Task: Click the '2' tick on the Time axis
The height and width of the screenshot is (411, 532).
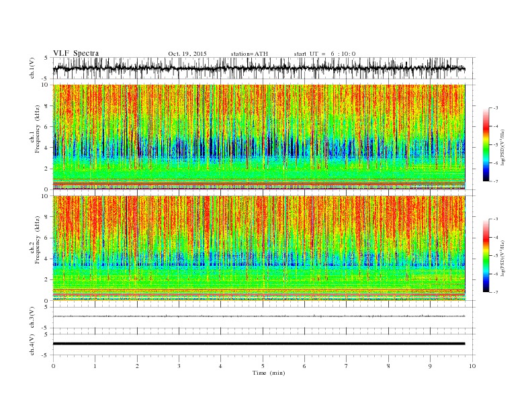Action: (x=137, y=366)
